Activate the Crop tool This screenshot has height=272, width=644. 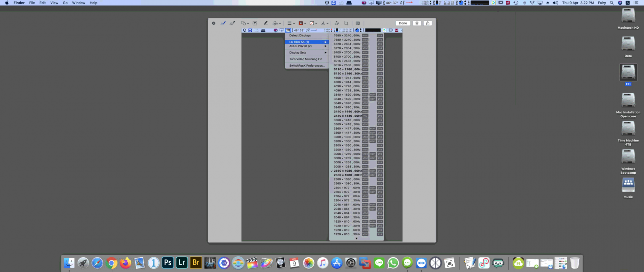(346, 23)
